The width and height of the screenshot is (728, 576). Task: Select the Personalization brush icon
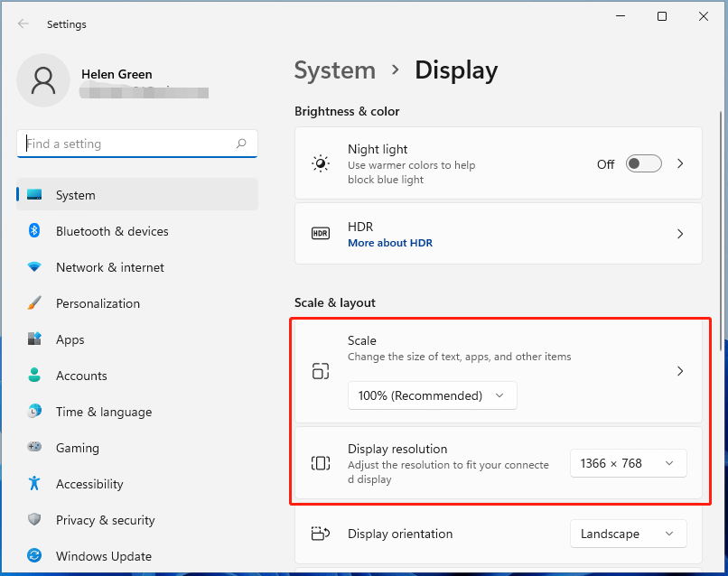[x=33, y=303]
